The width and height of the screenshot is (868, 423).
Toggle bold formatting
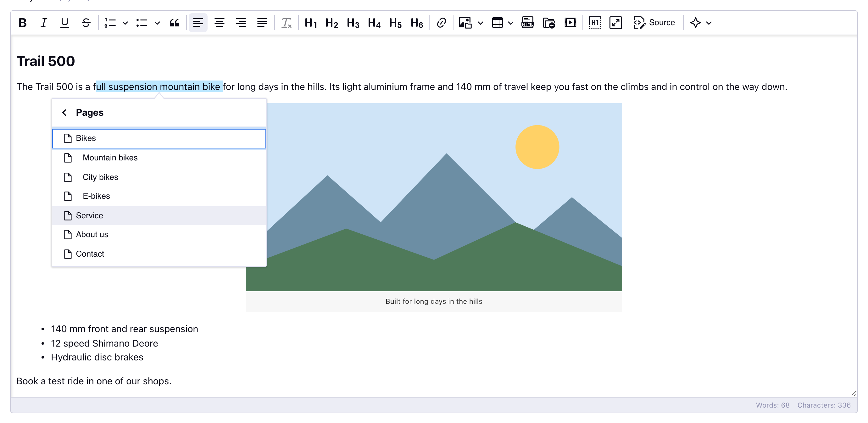(23, 23)
